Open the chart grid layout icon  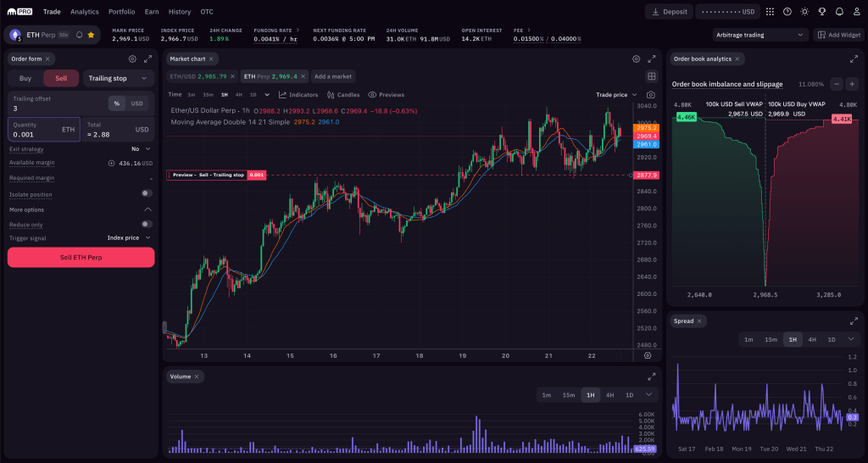point(651,76)
